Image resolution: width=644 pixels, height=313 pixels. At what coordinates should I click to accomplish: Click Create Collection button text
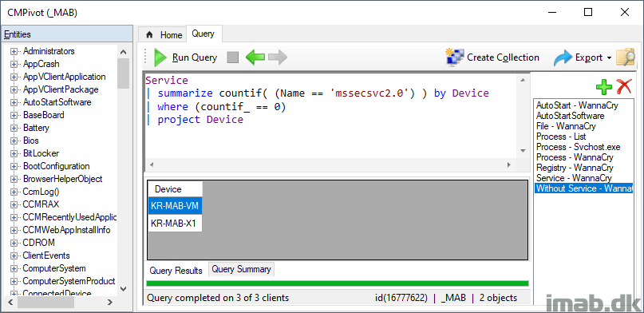pyautogui.click(x=503, y=57)
